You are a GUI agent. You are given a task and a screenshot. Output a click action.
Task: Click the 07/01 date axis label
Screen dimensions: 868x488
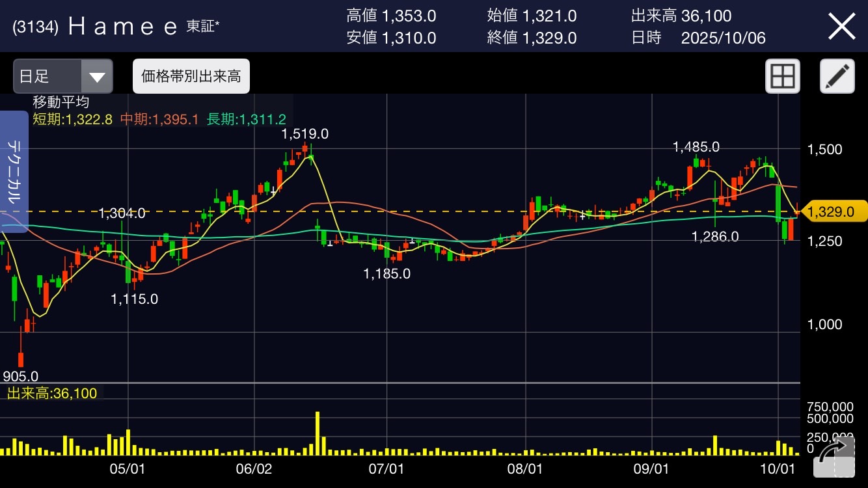(387, 468)
